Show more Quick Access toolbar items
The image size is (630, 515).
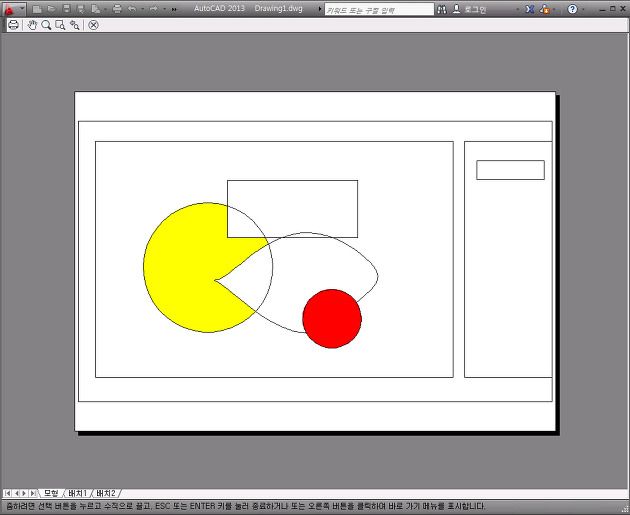pyautogui.click(x=174, y=9)
